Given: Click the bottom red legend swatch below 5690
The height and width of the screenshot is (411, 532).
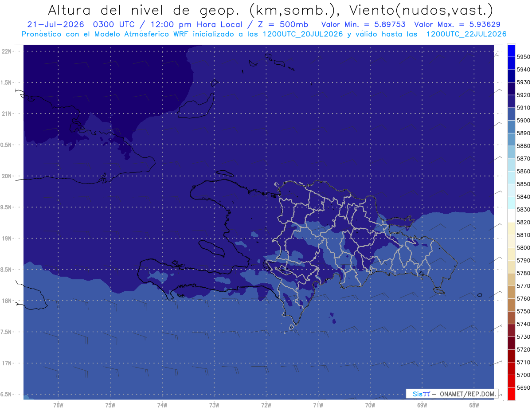Looking at the screenshot, I should coord(511,394).
